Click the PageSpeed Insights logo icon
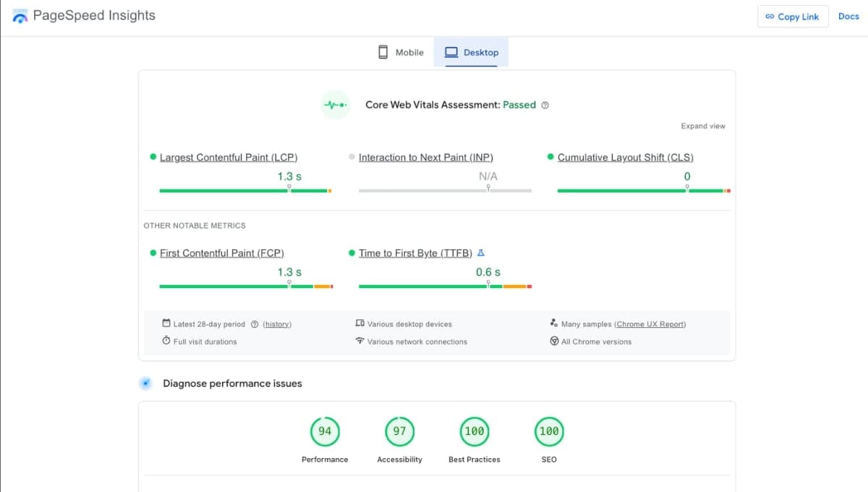The image size is (868, 492). point(20,16)
